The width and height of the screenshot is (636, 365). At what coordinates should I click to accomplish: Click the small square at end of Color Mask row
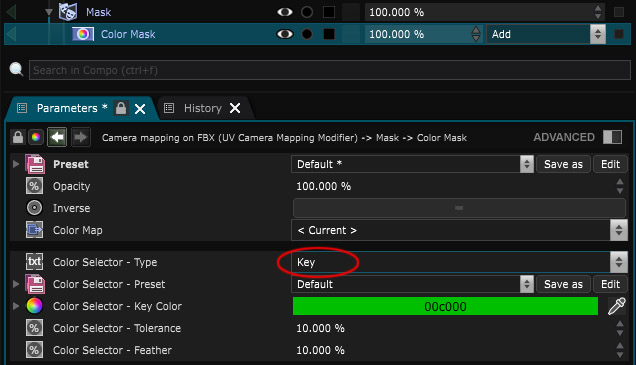pos(619,34)
